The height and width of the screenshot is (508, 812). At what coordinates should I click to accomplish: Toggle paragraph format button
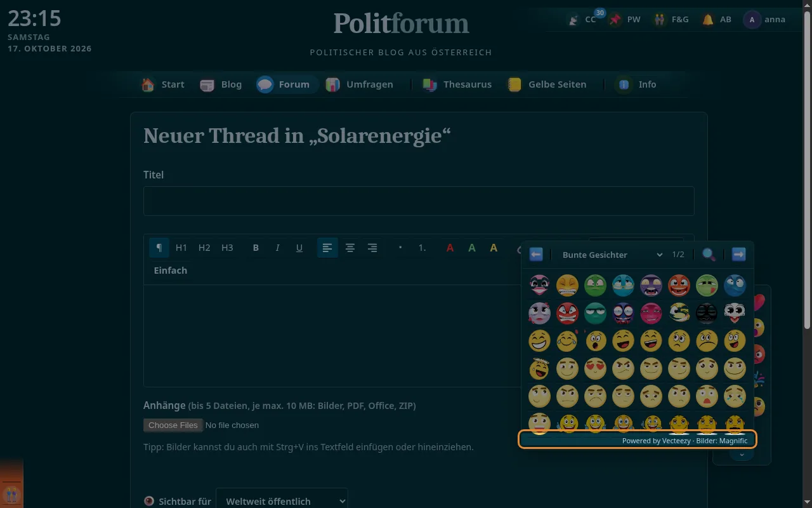click(x=159, y=248)
